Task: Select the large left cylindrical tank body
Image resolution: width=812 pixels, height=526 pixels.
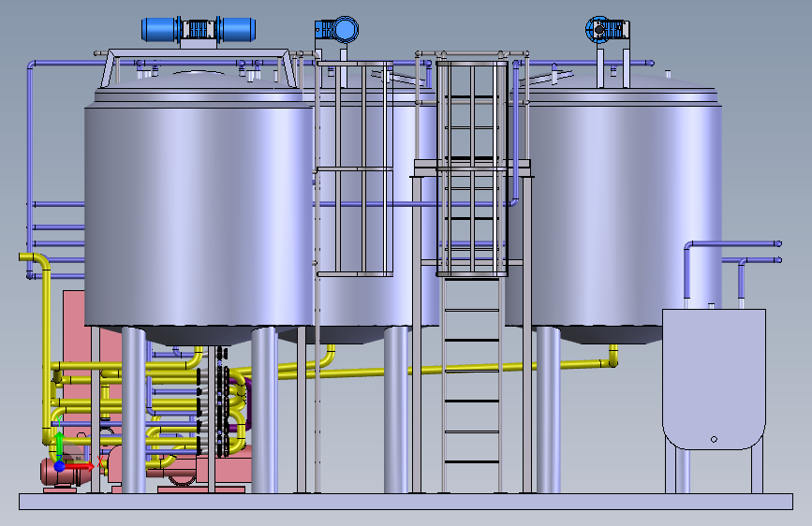Action: pos(199,215)
